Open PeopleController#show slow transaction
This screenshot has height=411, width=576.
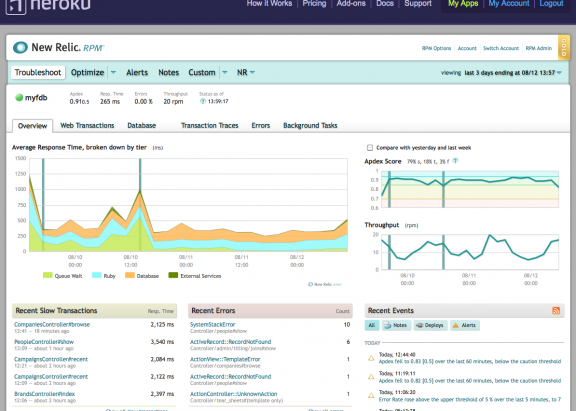coord(44,342)
